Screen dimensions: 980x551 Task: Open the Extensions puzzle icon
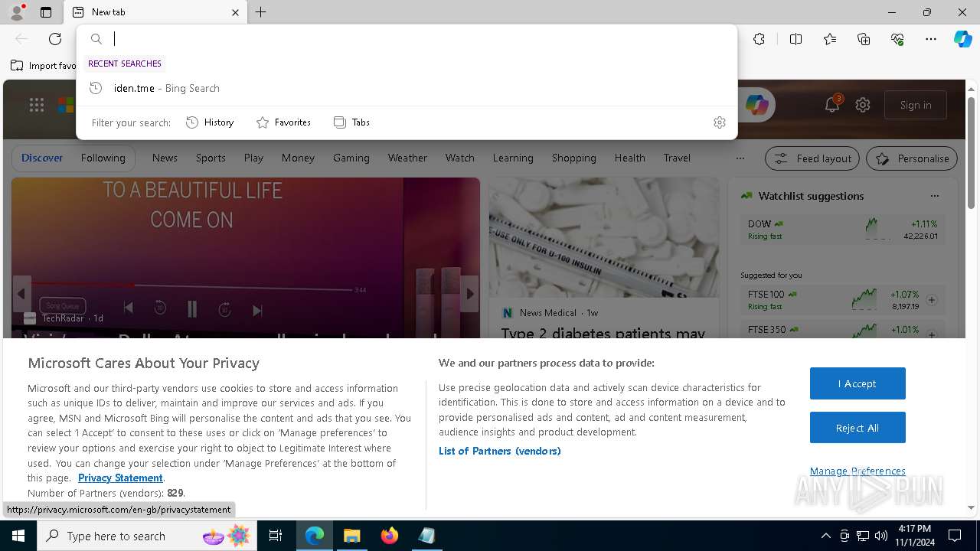[759, 39]
